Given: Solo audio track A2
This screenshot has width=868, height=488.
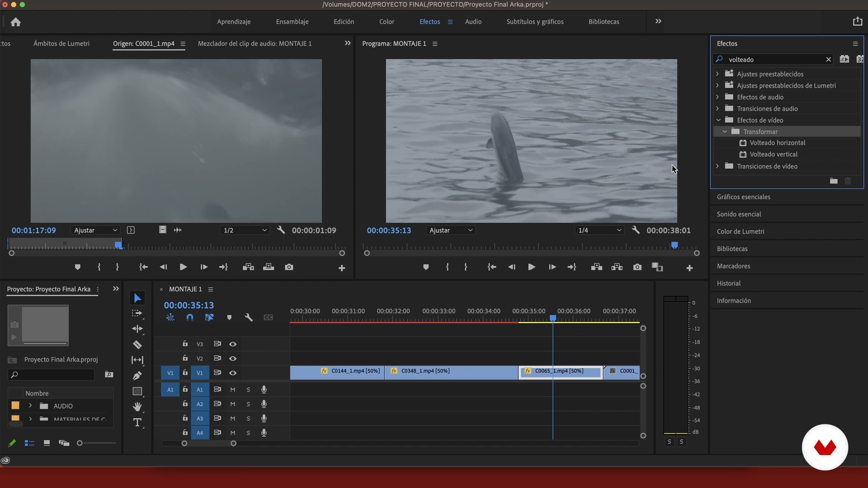Looking at the screenshot, I should click(x=248, y=404).
